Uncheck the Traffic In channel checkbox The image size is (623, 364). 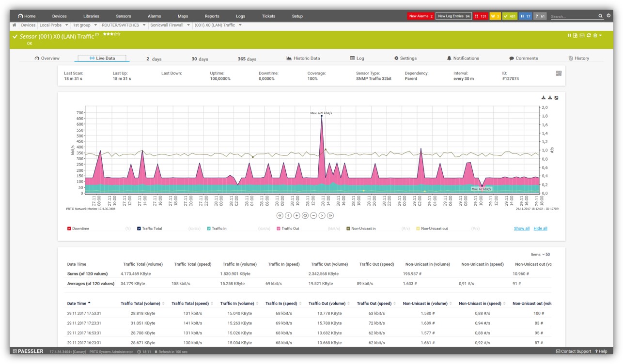209,228
